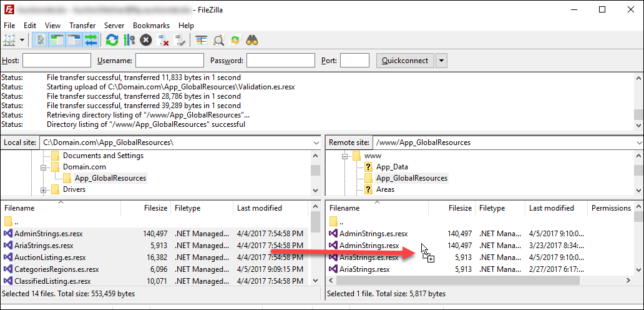This screenshot has width=644, height=310.
Task: Click the Quickconnect button
Action: 405,61
